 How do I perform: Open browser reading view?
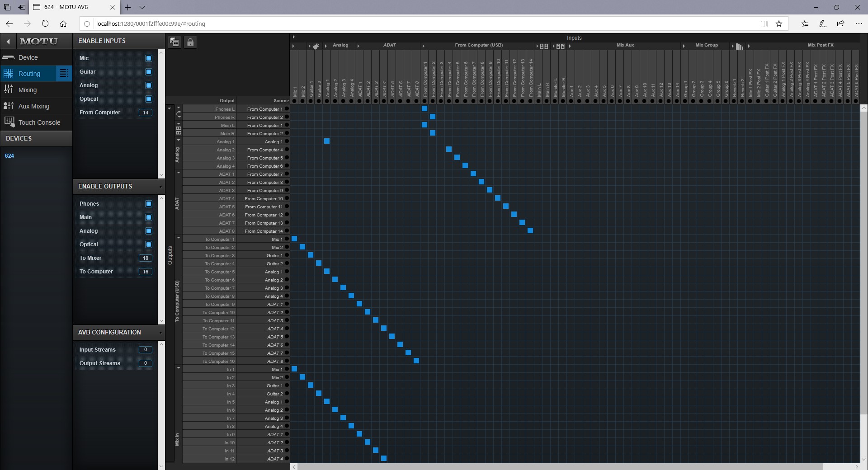[764, 23]
